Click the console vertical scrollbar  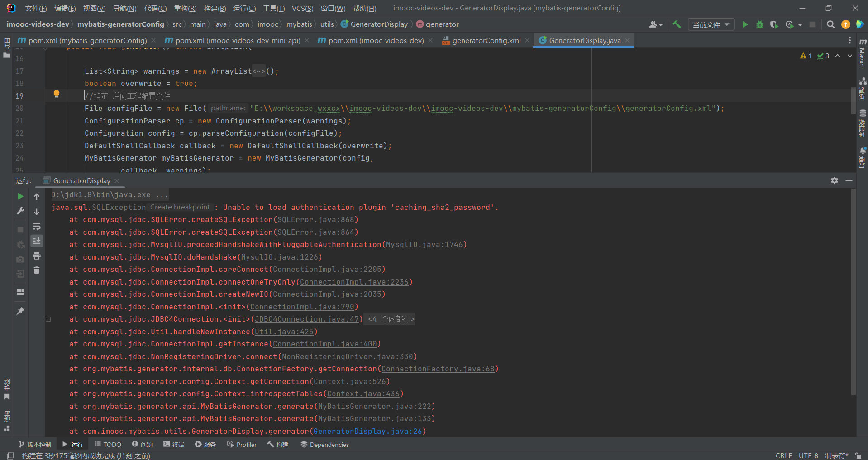tap(853, 292)
